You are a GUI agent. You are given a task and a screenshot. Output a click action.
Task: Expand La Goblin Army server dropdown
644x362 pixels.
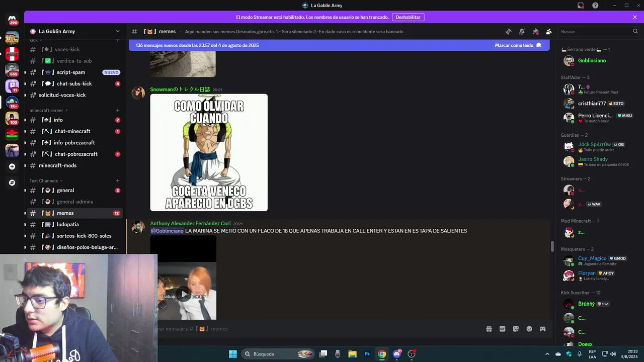click(x=118, y=31)
